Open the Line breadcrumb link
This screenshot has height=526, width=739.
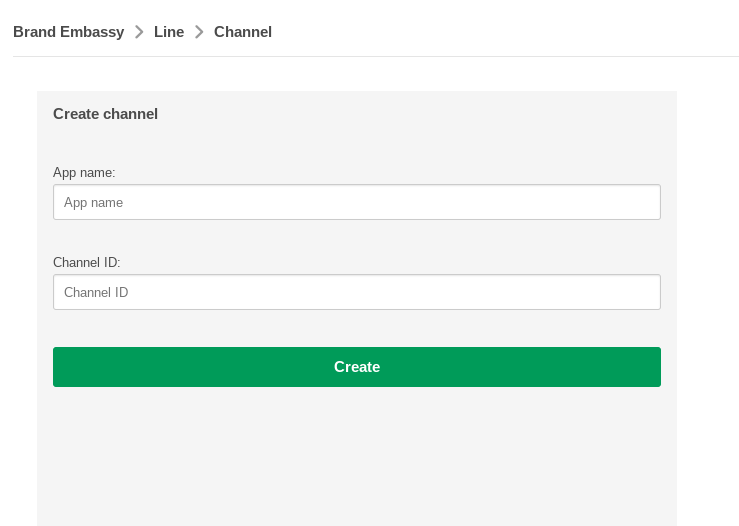169,32
